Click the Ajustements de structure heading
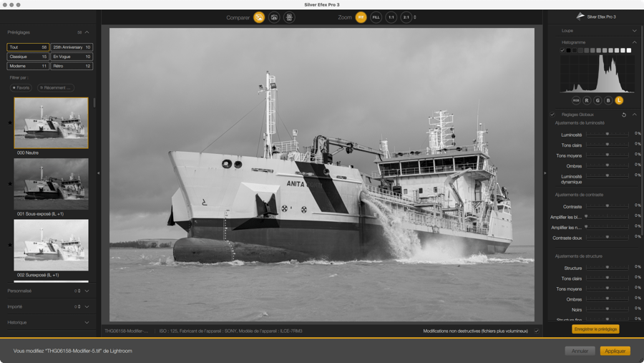 tap(578, 256)
